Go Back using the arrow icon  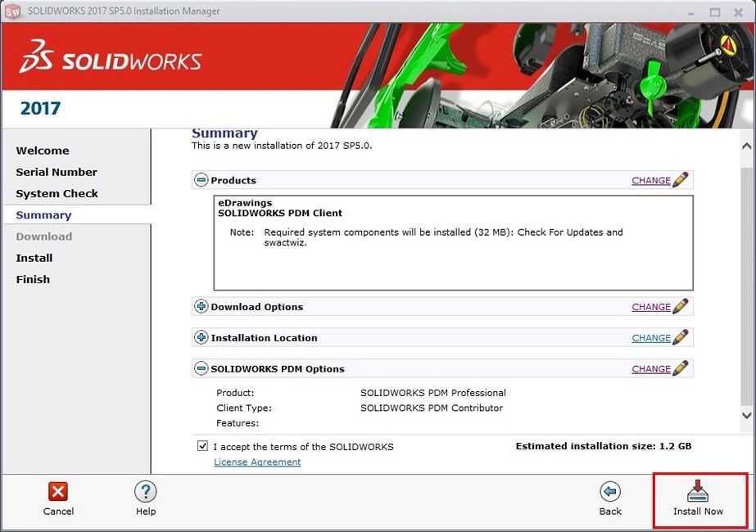tap(610, 491)
